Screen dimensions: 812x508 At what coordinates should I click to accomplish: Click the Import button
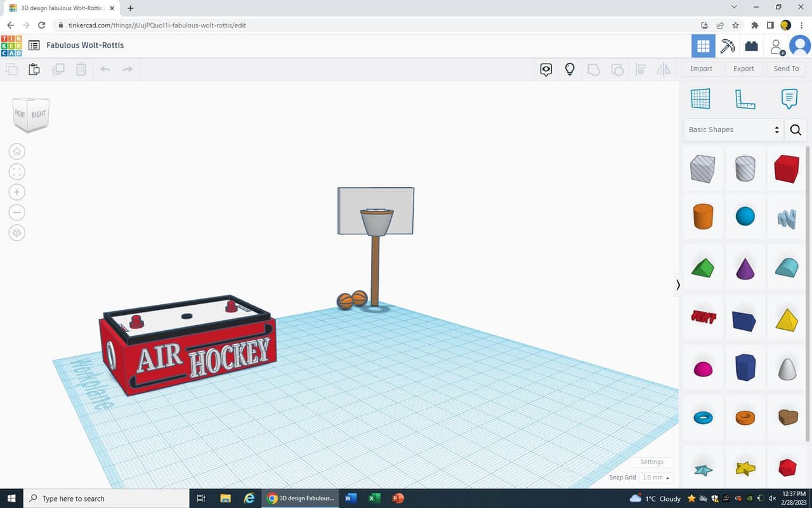[x=701, y=69]
